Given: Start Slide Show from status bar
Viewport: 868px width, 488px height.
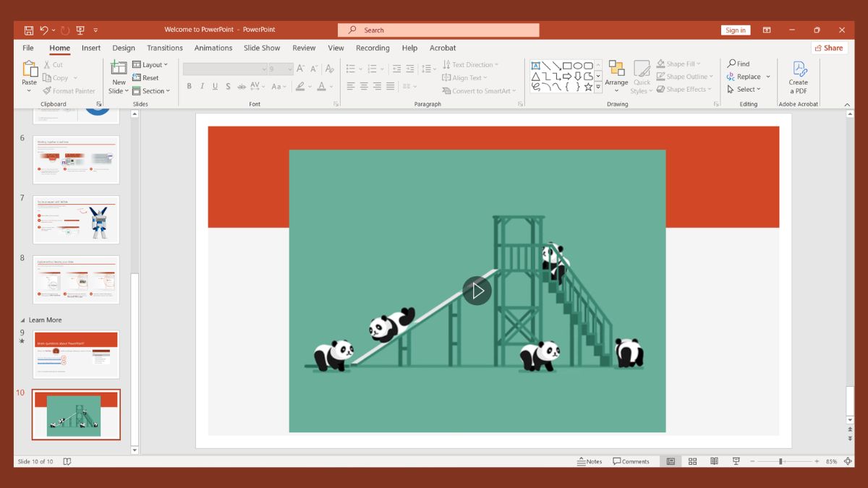Looking at the screenshot, I should 736,461.
